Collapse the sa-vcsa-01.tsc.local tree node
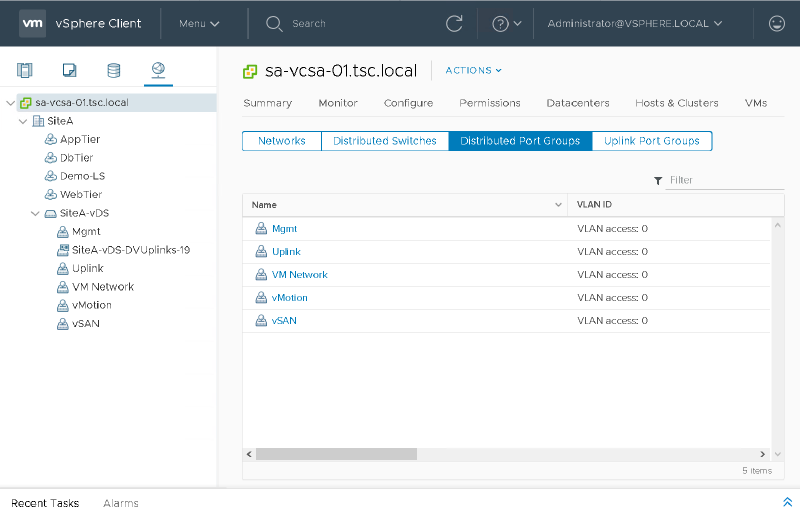The width and height of the screenshot is (800, 514). 10,103
